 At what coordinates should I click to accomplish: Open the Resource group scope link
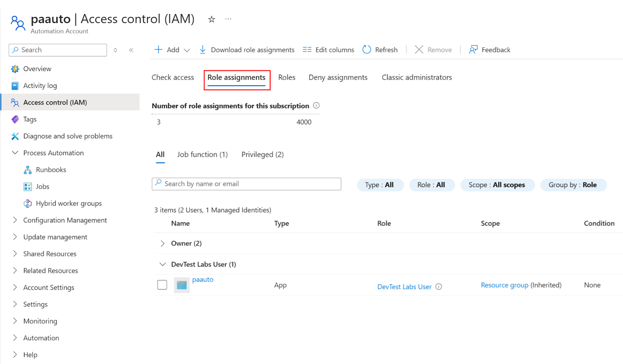tap(505, 285)
